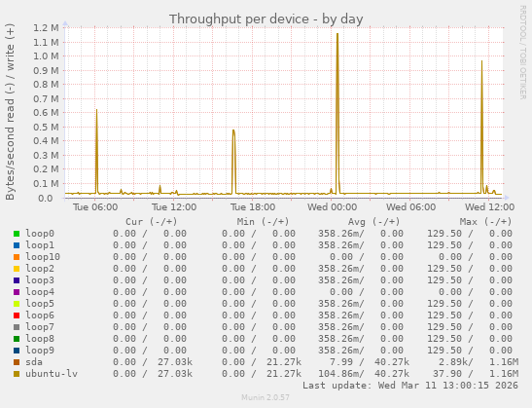The height and width of the screenshot is (408, 532).
Task: Click the loop3 dark blue legend swatch
Action: point(17,280)
